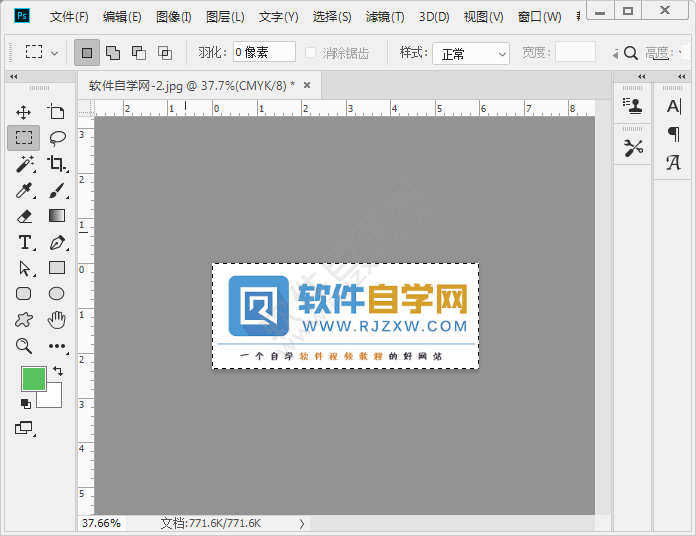Open the 3D(D) menu
The height and width of the screenshot is (536, 696).
(x=434, y=17)
